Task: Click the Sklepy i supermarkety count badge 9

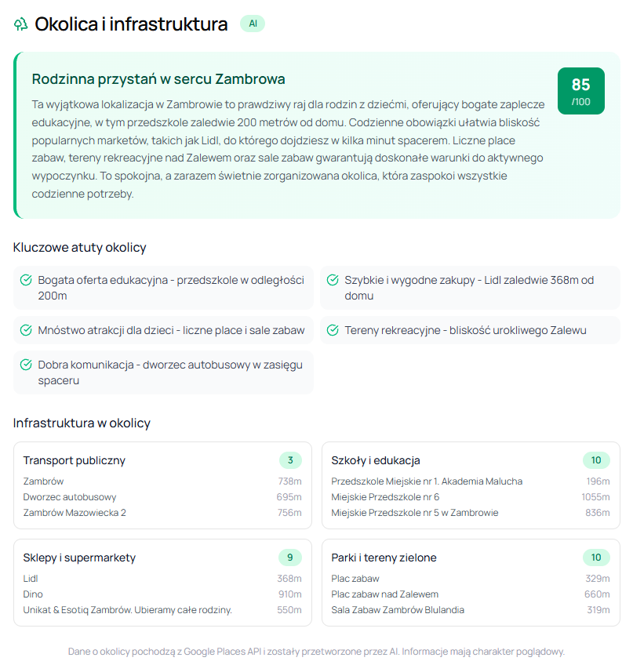Action: (x=290, y=558)
